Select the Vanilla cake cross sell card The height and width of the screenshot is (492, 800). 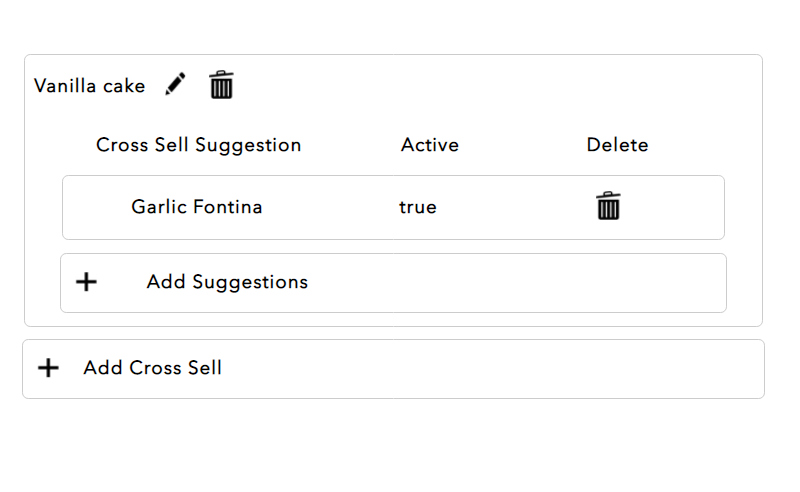click(393, 190)
